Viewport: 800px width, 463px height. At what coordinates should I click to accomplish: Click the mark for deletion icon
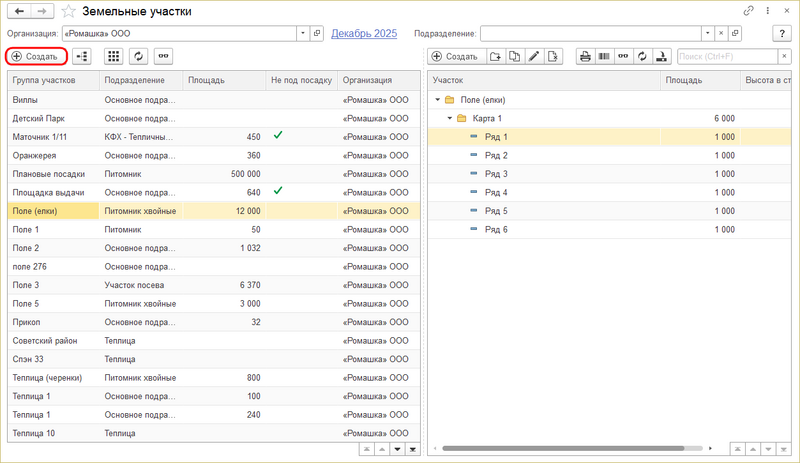[x=554, y=57]
